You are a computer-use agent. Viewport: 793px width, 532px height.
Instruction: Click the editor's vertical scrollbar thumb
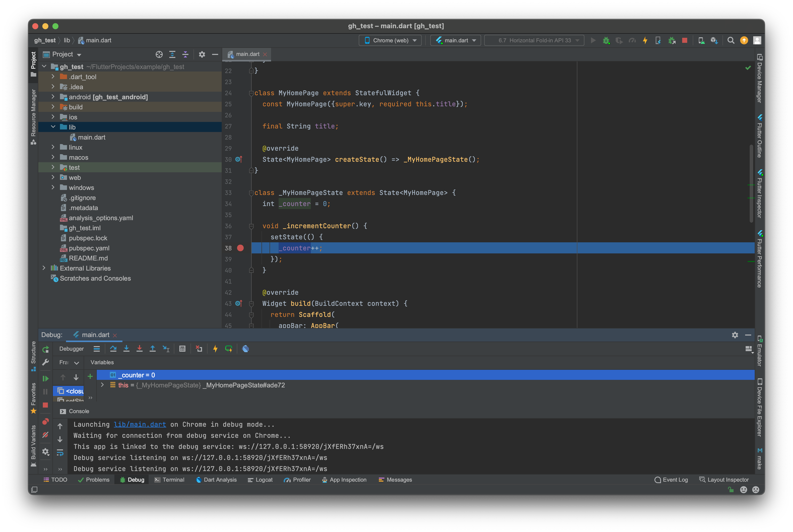pyautogui.click(x=751, y=183)
